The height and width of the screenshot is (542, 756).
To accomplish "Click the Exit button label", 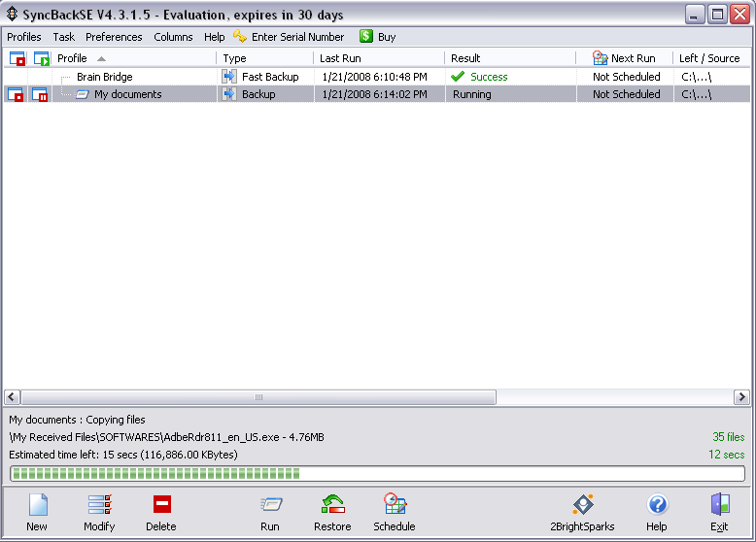I will coord(719,526).
